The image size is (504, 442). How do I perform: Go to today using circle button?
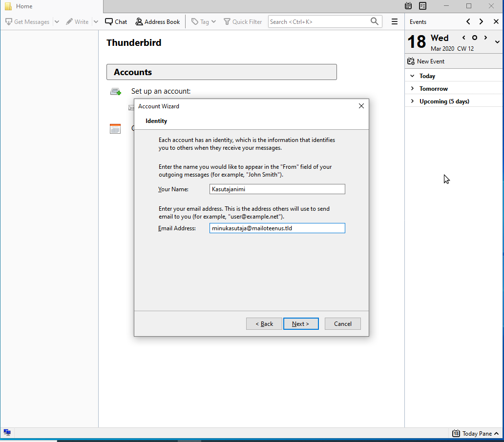point(474,38)
